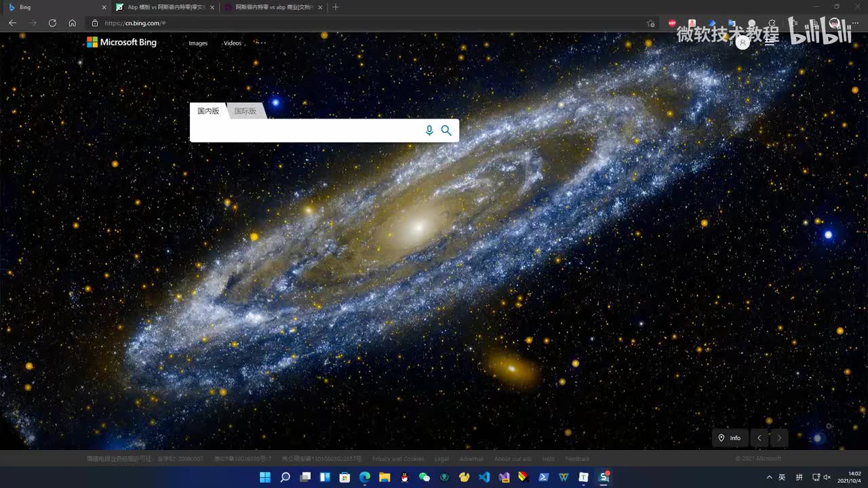Open the ABP extension icon
Screen dimensions: 868x488
[673, 23]
